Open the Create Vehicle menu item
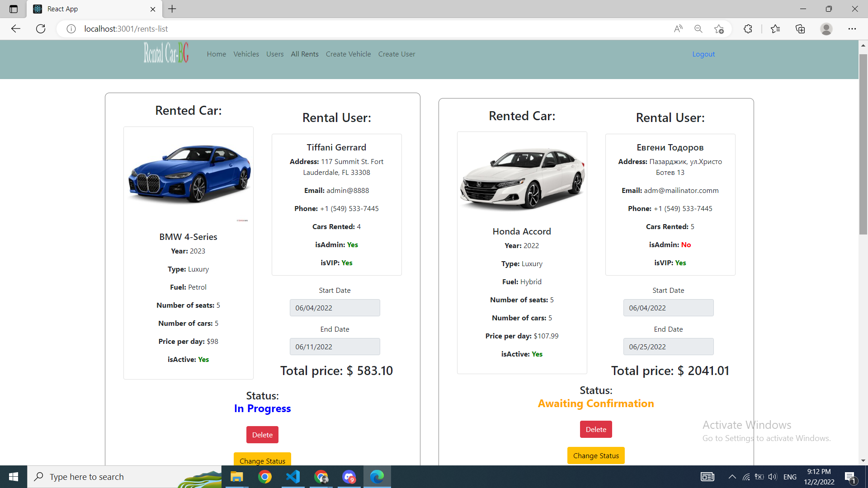 348,54
